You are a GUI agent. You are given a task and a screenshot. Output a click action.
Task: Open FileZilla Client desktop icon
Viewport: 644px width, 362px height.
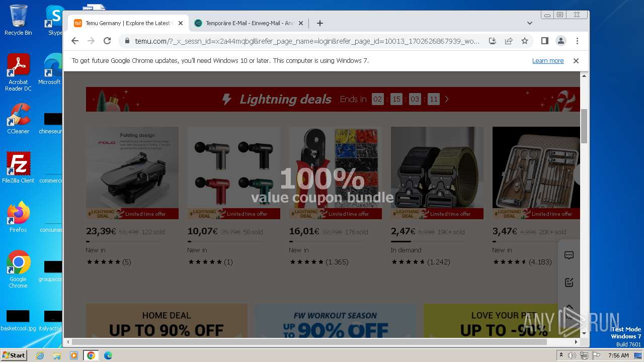point(18,168)
